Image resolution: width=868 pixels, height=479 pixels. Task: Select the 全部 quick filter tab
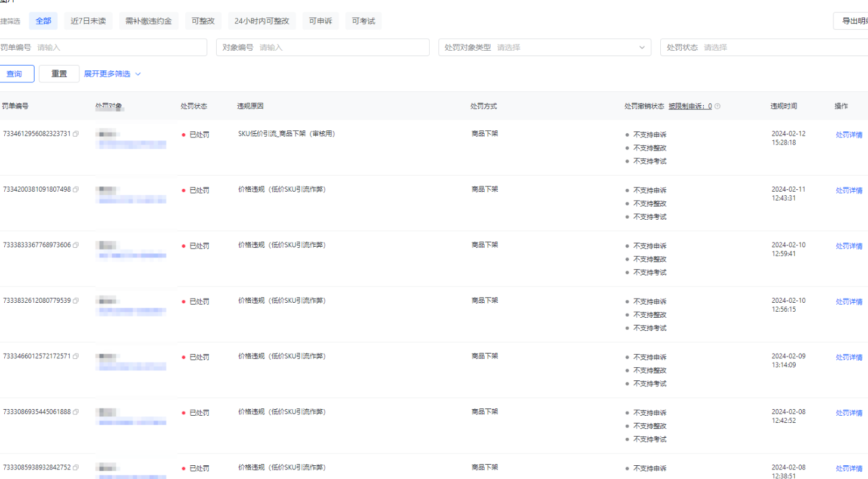[43, 21]
